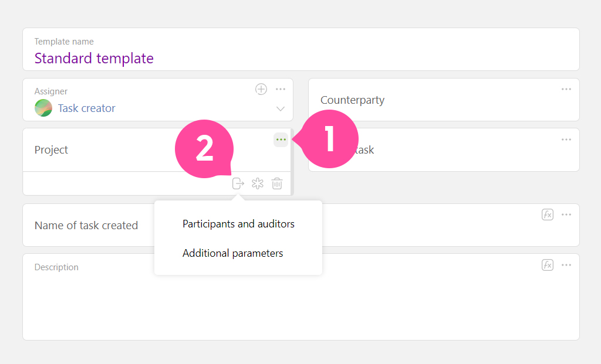Viewport: 601px width, 364px height.
Task: Click the fx formula icon in Description
Action: pos(548,265)
